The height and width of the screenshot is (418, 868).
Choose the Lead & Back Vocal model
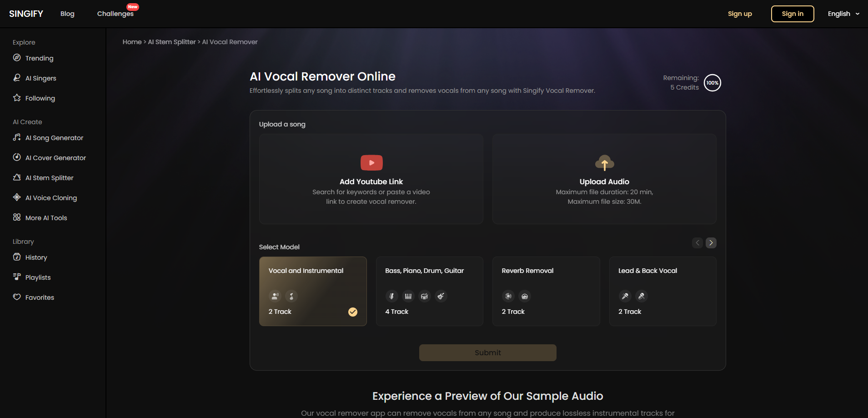point(662,291)
